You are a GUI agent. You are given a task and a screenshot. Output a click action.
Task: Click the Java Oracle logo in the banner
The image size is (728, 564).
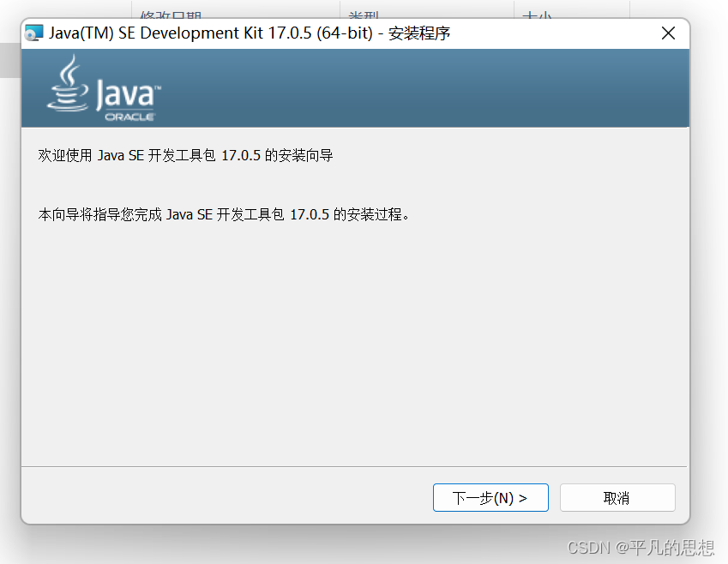coord(104,88)
